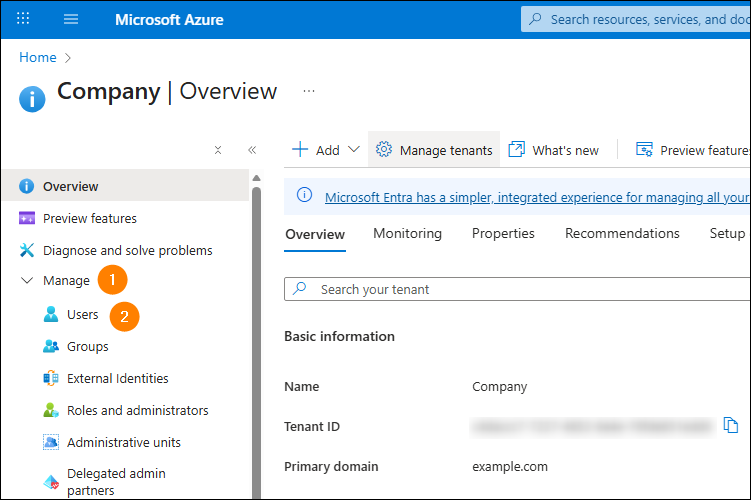The height and width of the screenshot is (500, 751).
Task: Click the Microsoft Azure logo text
Action: tap(169, 20)
